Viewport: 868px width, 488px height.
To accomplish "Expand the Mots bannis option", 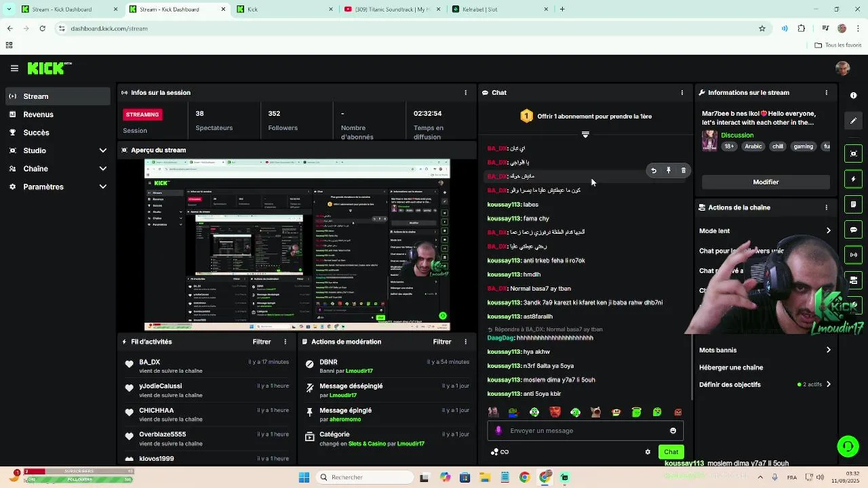I will tap(765, 350).
